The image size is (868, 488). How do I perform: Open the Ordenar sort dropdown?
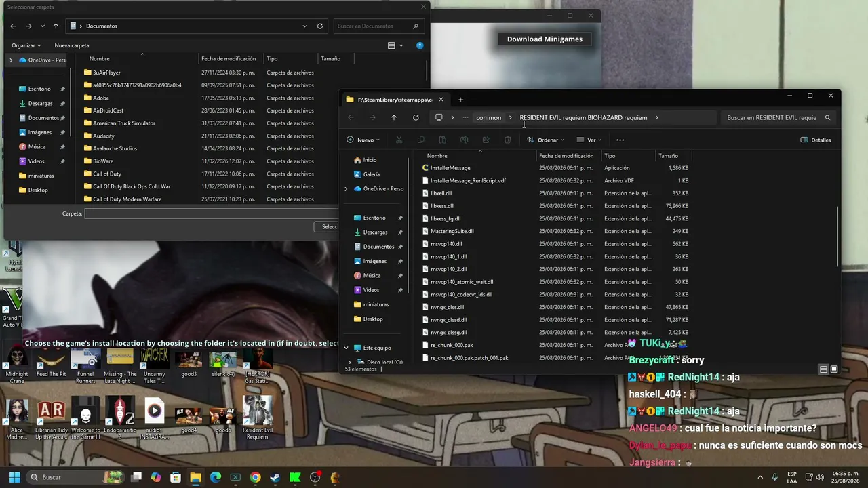[x=545, y=140]
